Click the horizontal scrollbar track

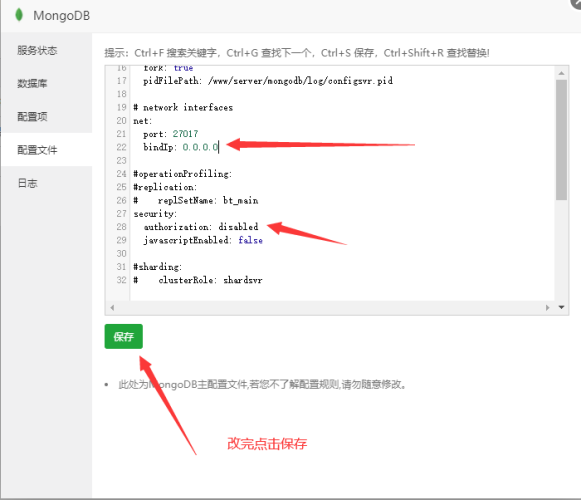(330, 307)
